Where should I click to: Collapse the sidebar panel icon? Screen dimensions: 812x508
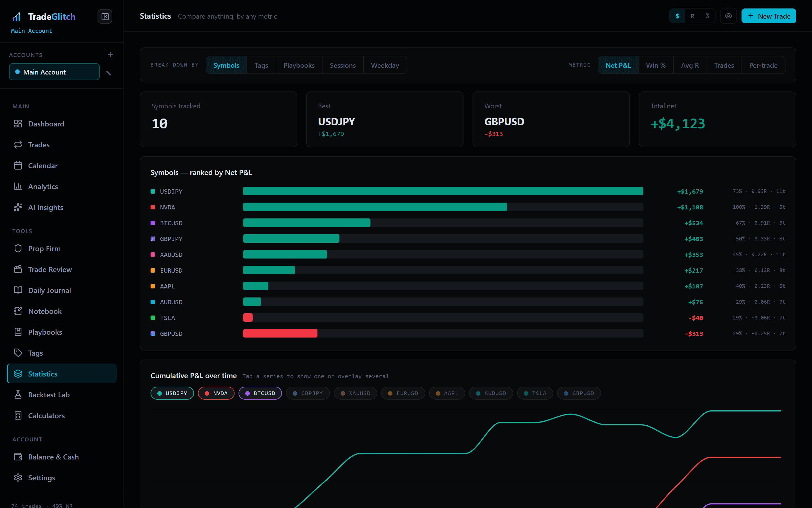point(105,16)
